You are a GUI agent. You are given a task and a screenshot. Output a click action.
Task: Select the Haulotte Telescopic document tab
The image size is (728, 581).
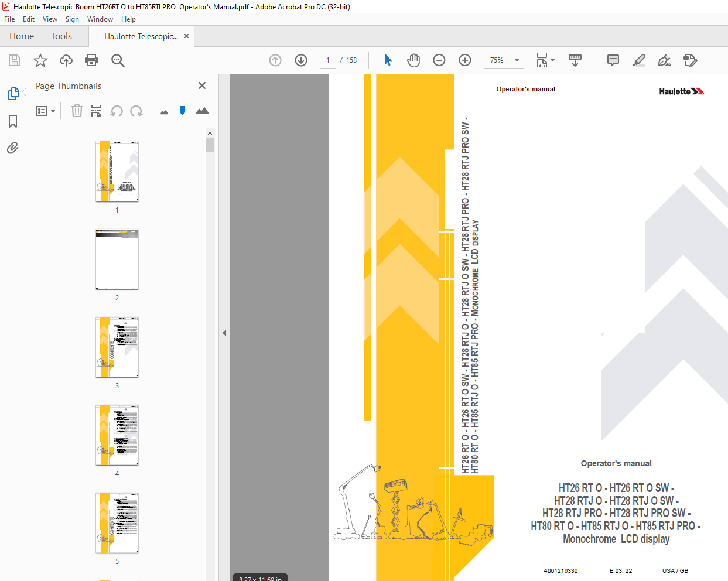pos(141,36)
